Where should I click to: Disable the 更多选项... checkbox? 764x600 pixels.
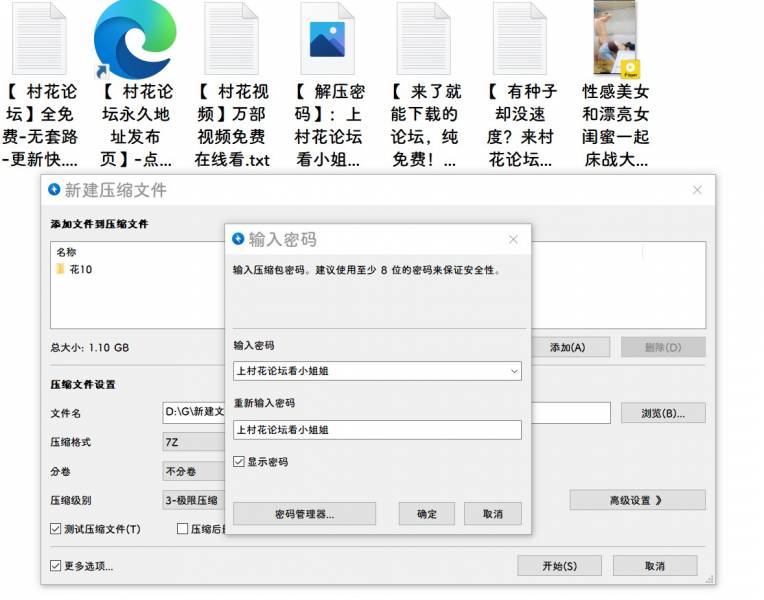[x=56, y=566]
